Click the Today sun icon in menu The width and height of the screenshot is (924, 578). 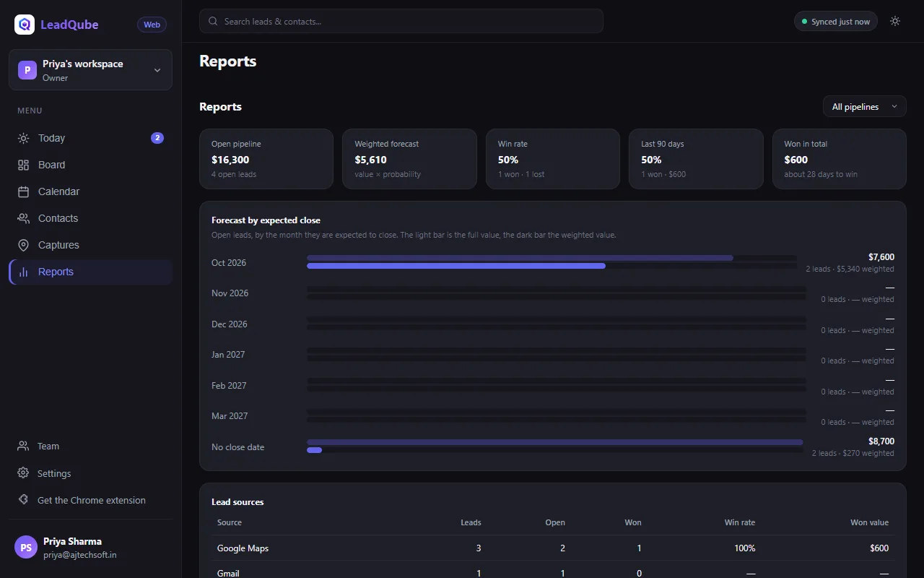24,138
